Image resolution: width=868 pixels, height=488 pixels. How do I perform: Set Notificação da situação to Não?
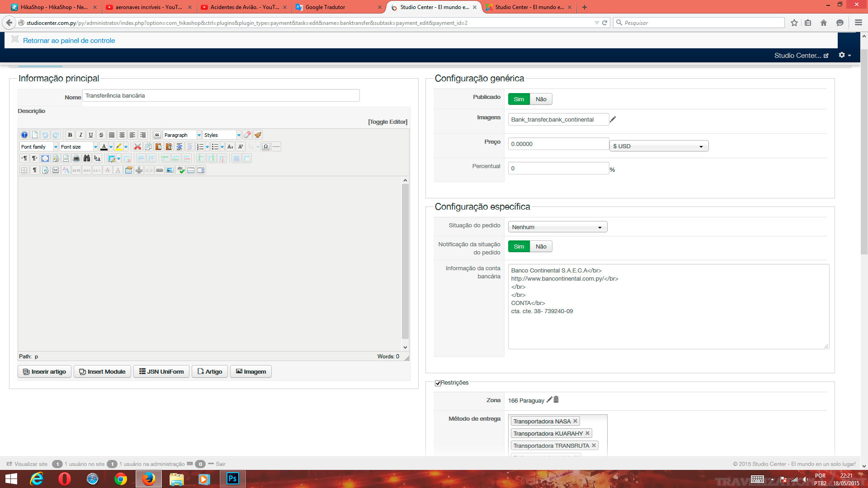(x=541, y=247)
